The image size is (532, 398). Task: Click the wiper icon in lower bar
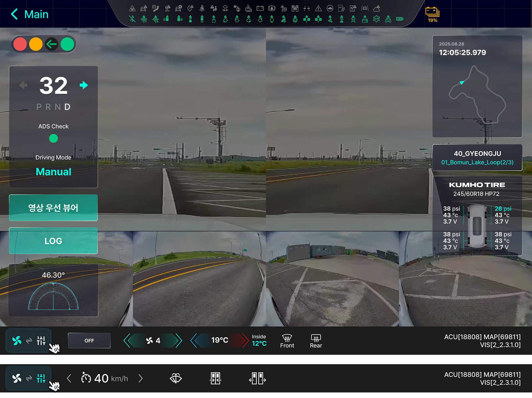(176, 378)
